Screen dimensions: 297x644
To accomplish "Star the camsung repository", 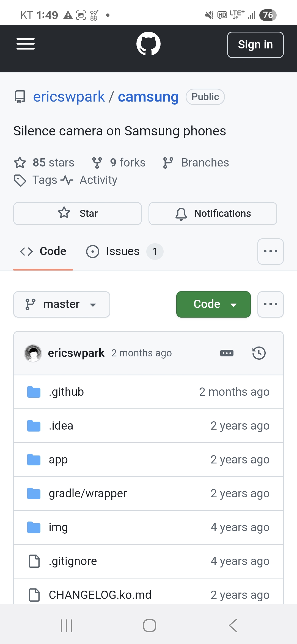I will coord(78,214).
